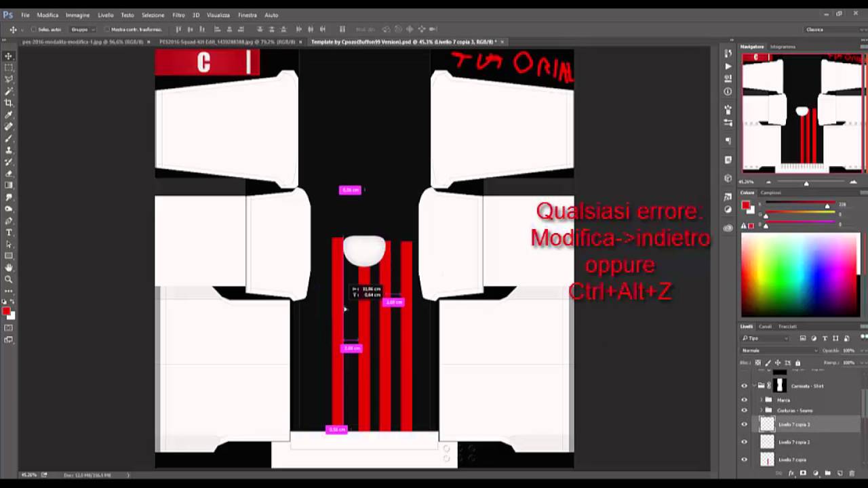Select the Clone Stamp tool
This screenshot has width=868, height=488.
tap(9, 150)
